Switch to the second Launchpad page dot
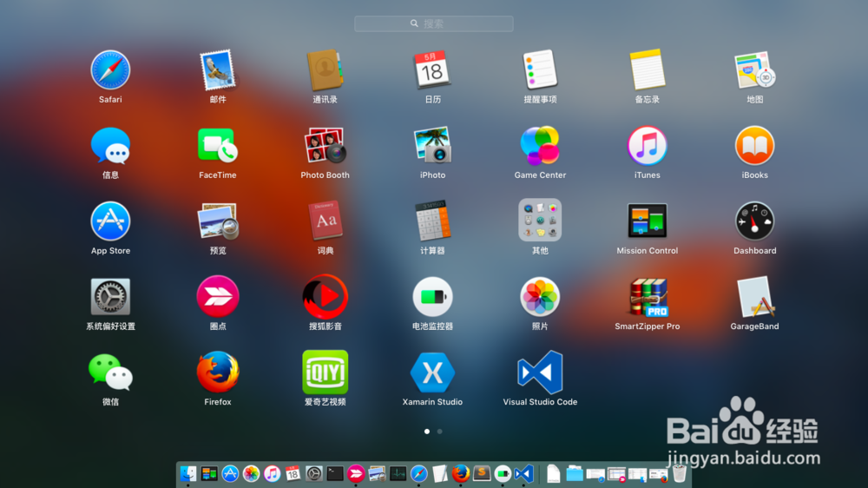 pyautogui.click(x=439, y=431)
